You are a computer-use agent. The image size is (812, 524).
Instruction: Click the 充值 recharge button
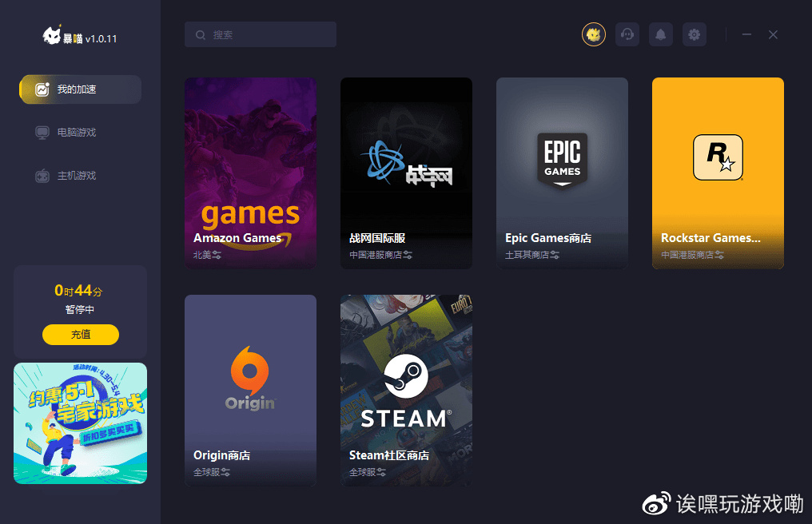[80, 335]
